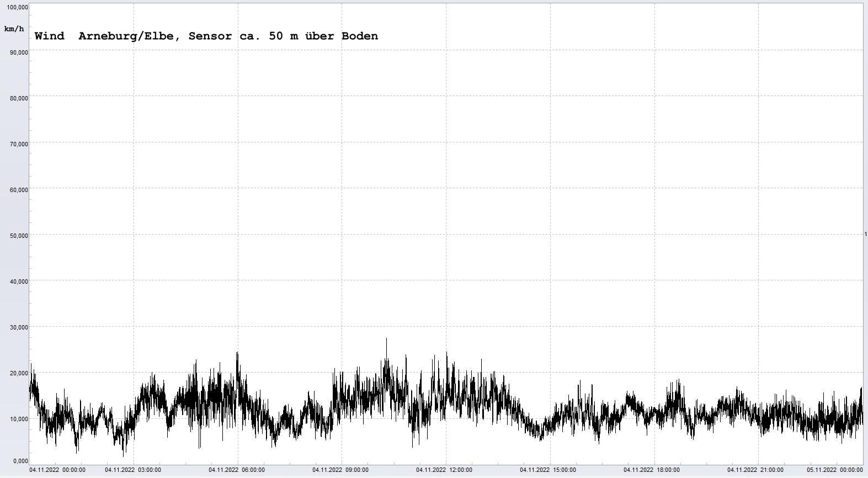The width and height of the screenshot is (868, 478).
Task: Click the 20,000 y-axis label
Action: pyautogui.click(x=19, y=373)
